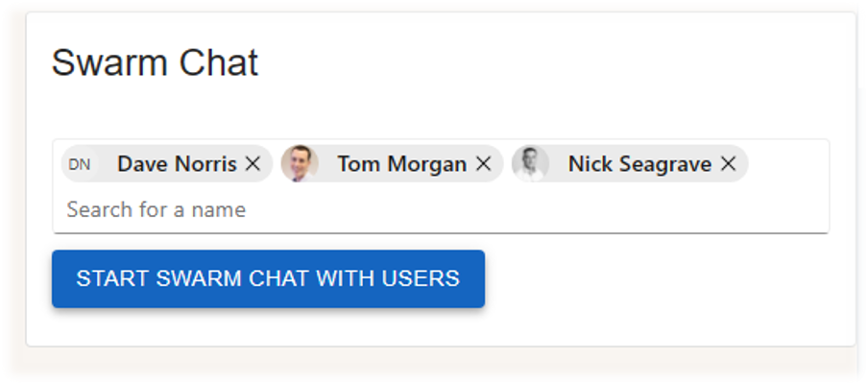This screenshot has width=868, height=385.
Task: Select the Nick Seagrave name label
Action: pyautogui.click(x=639, y=164)
